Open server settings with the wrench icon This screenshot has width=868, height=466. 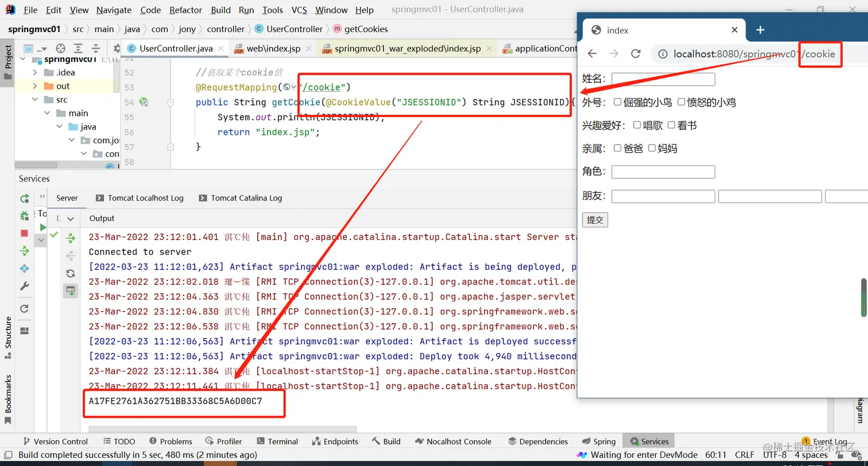point(24,286)
